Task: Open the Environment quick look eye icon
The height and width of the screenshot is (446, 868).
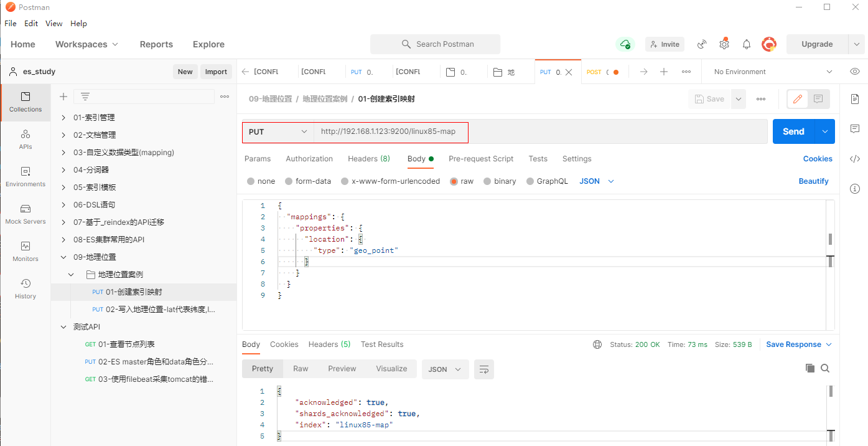Action: click(x=855, y=72)
